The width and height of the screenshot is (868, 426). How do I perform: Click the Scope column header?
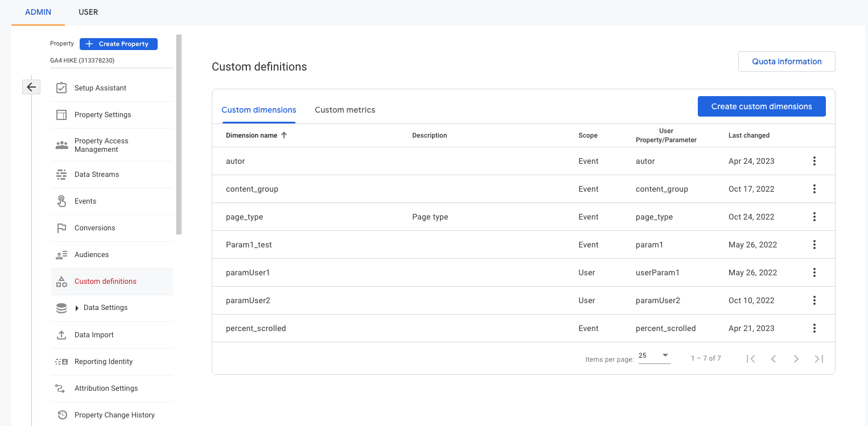(x=588, y=135)
